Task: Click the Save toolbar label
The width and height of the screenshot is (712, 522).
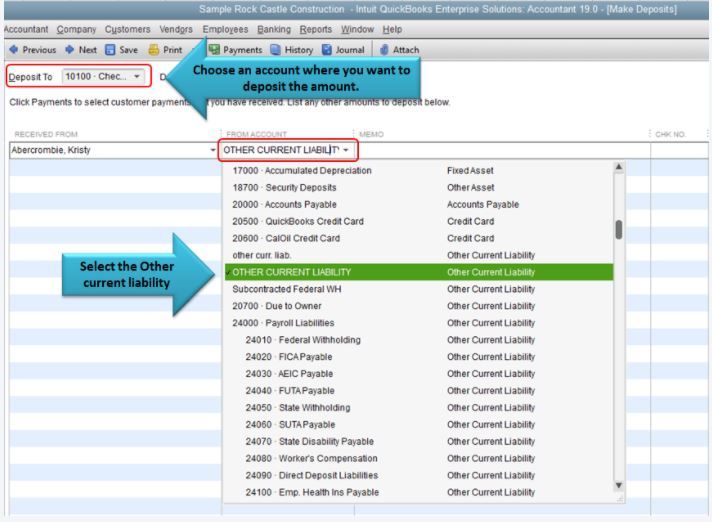Action: click(129, 50)
